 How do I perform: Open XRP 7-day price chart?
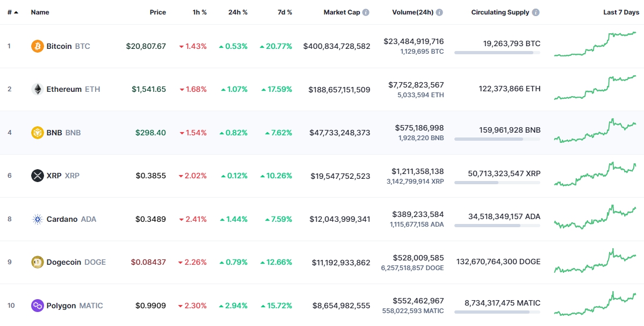coord(595,174)
